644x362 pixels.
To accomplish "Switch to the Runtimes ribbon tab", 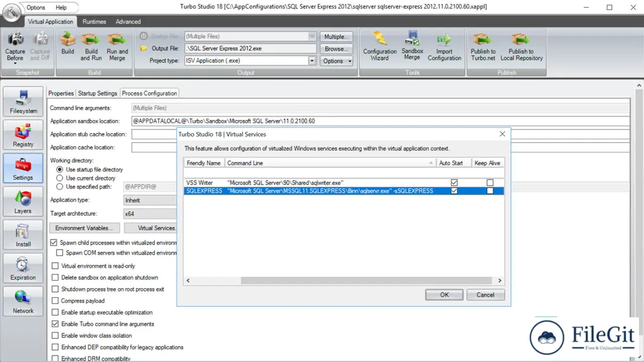I will click(x=94, y=22).
